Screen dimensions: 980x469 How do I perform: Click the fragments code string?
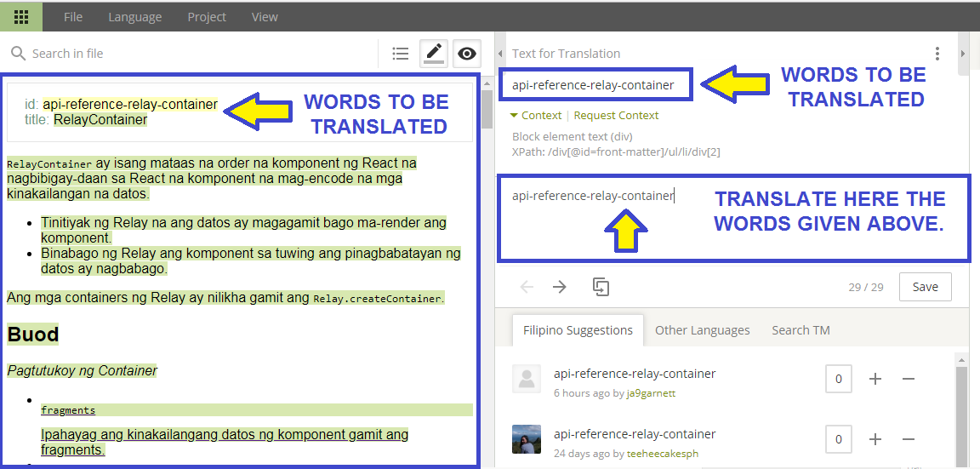(68, 410)
